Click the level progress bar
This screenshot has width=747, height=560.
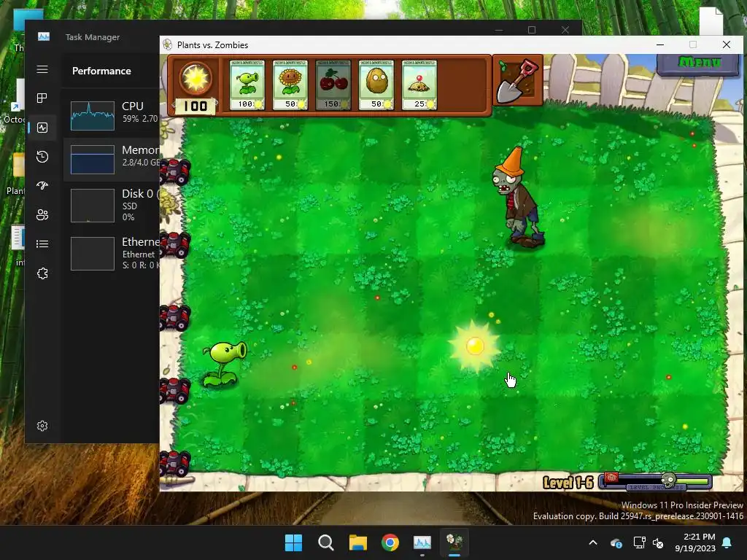point(656,481)
